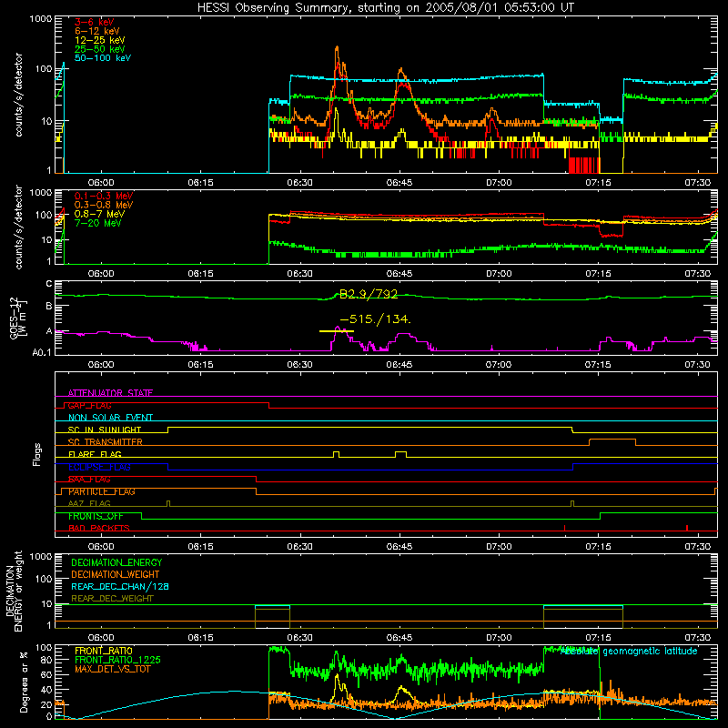728x728 pixels.
Task: Select the PARTICLE_FLAG label
Action: tap(102, 491)
